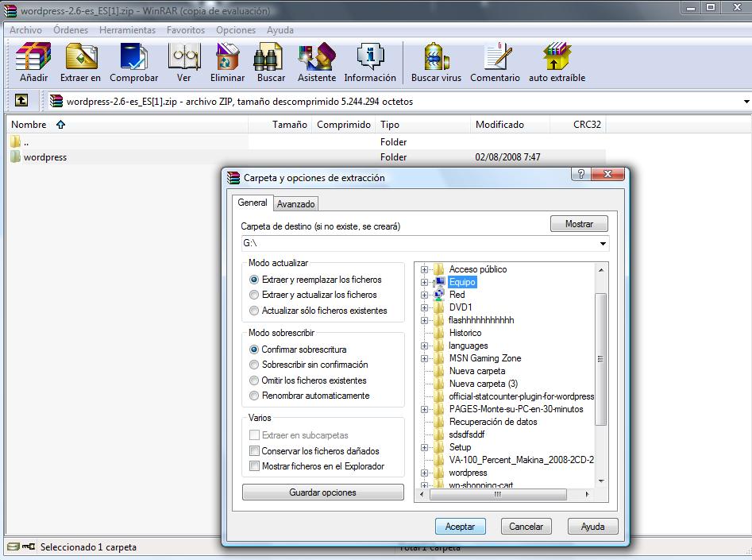Expand the Red tree node
Image resolution: width=752 pixels, height=560 pixels.
[x=424, y=295]
